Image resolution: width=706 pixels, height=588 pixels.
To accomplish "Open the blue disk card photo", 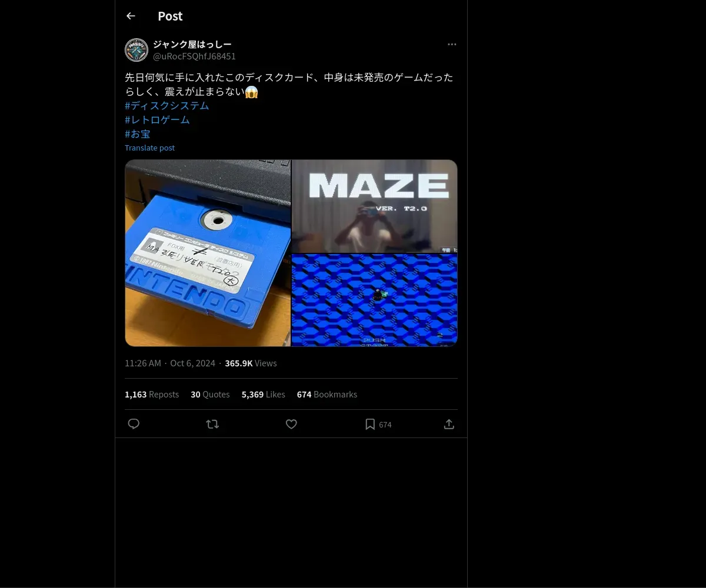I will (x=208, y=253).
